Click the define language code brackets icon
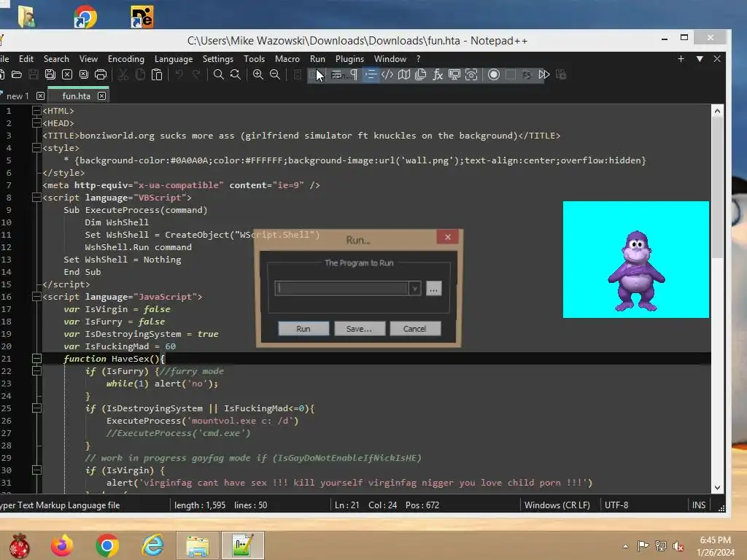This screenshot has height=560, width=747. coord(387,75)
